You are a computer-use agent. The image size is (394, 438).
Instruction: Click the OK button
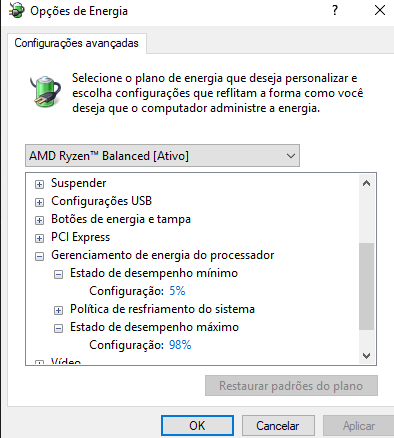pyautogui.click(x=197, y=426)
